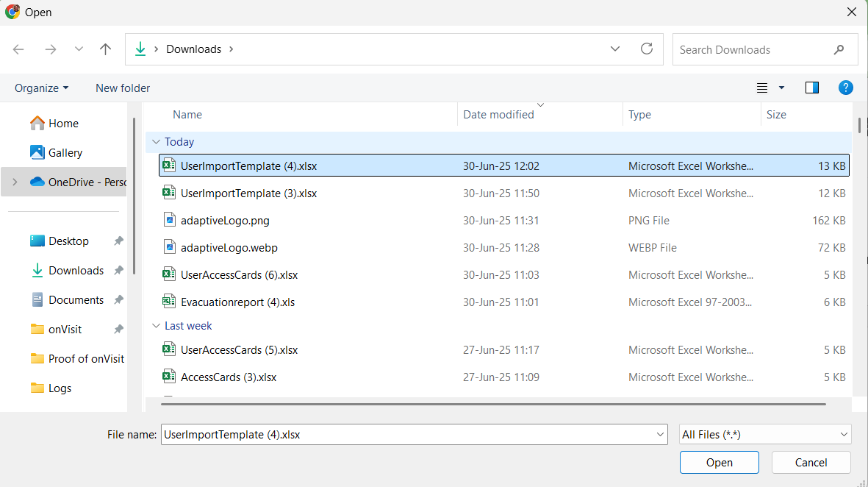The height and width of the screenshot is (487, 868).
Task: Click Excel icon of Evacuationreport (4).xls
Action: (169, 301)
